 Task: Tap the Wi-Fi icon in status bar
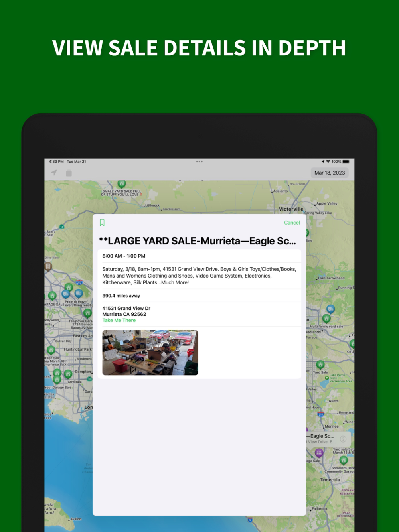click(328, 162)
